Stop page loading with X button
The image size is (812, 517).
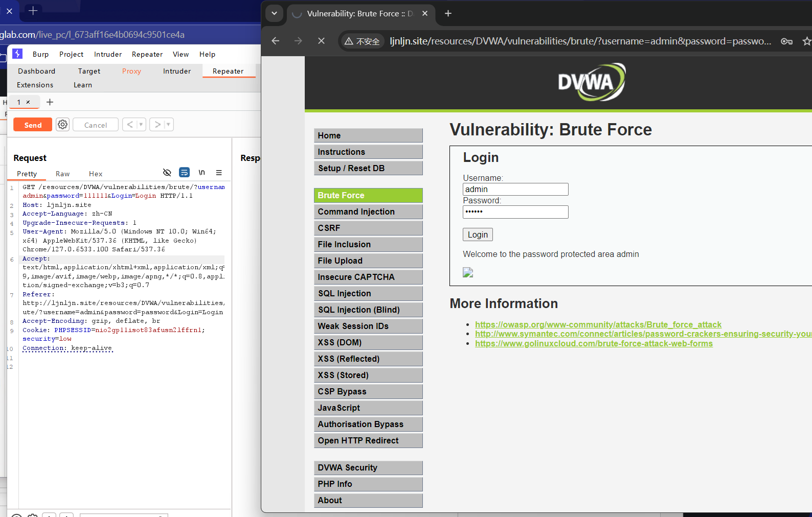point(321,41)
